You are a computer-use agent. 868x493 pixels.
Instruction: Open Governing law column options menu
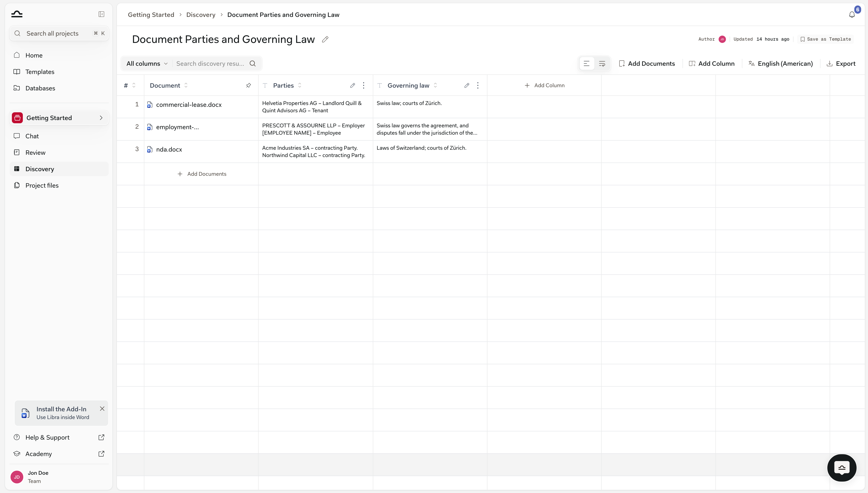pyautogui.click(x=478, y=85)
